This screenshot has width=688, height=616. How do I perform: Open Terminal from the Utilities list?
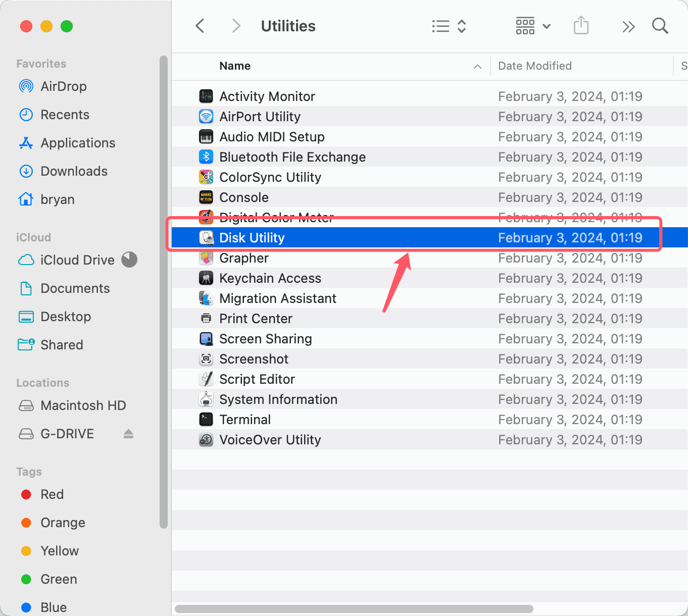click(x=245, y=419)
